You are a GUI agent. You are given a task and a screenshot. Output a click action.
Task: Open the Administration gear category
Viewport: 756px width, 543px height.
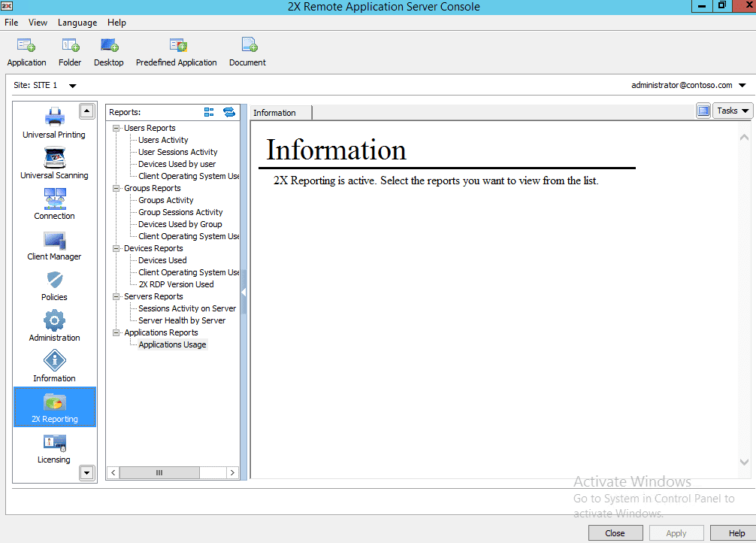(54, 326)
